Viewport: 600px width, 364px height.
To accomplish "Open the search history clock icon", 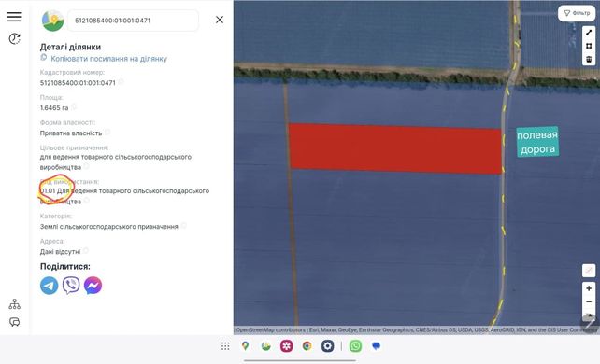I will click(x=15, y=38).
